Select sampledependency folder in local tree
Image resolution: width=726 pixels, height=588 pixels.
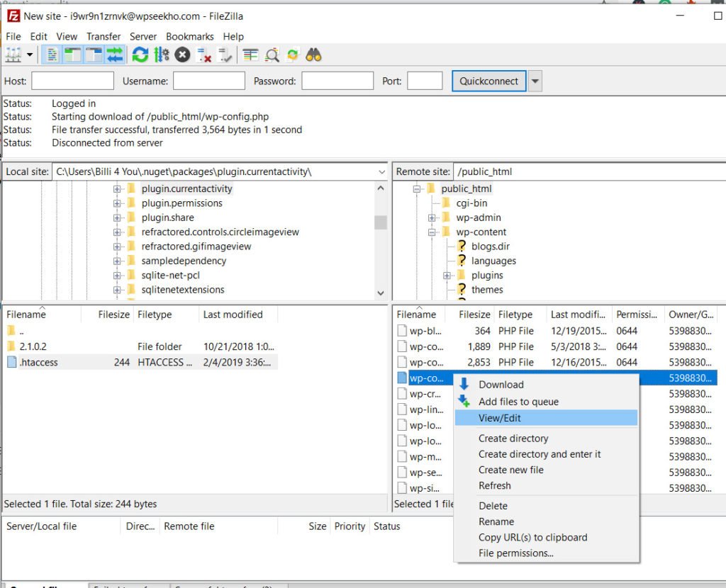tap(184, 261)
